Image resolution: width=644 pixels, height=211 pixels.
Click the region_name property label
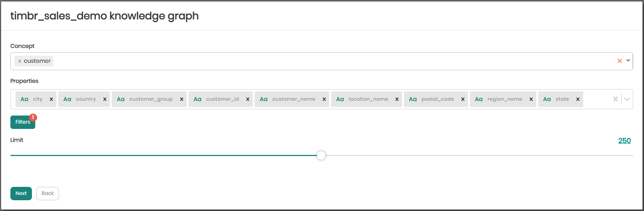pos(504,99)
